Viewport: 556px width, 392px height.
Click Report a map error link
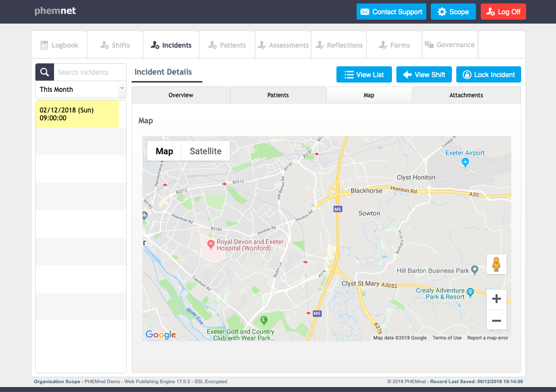(x=488, y=338)
